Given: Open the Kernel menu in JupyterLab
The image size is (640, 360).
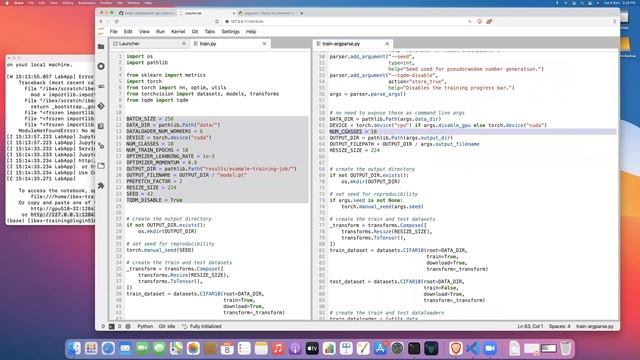Looking at the screenshot, I should pyautogui.click(x=178, y=31).
